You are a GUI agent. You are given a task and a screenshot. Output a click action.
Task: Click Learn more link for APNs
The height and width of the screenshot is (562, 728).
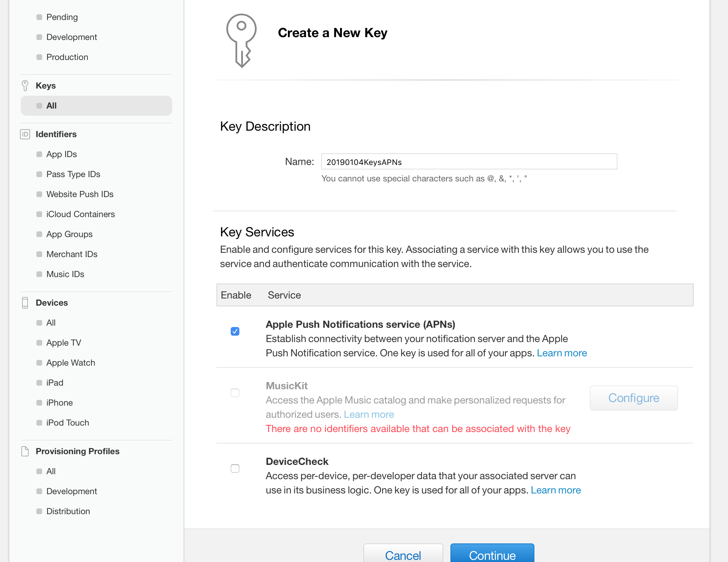coord(562,352)
